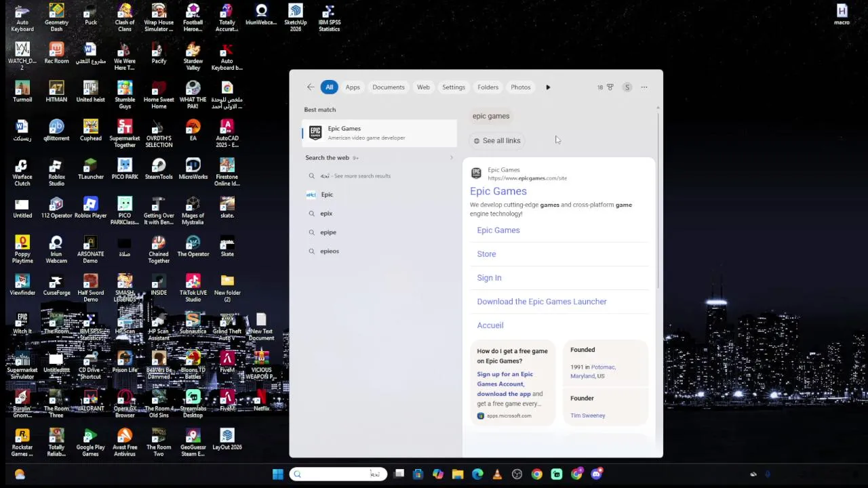Open the Epic Games sublink under description

pos(498,230)
